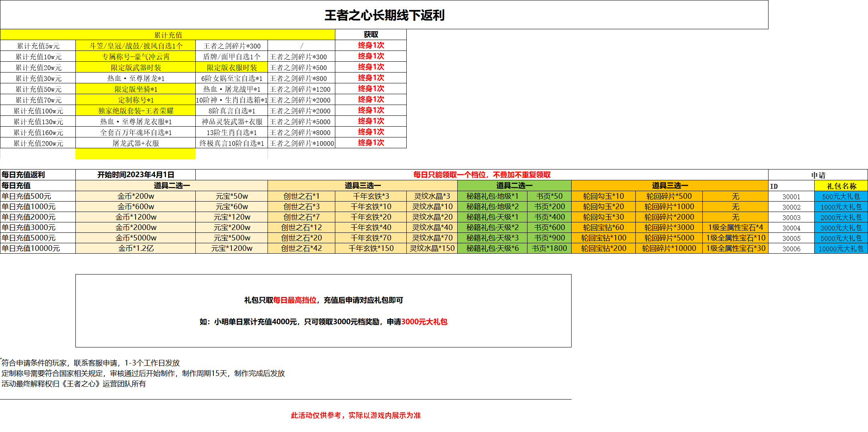Viewport: 868px width, 432px height.
Task: Select cell 神品灵装武器+衣服
Action: pyautogui.click(x=232, y=121)
